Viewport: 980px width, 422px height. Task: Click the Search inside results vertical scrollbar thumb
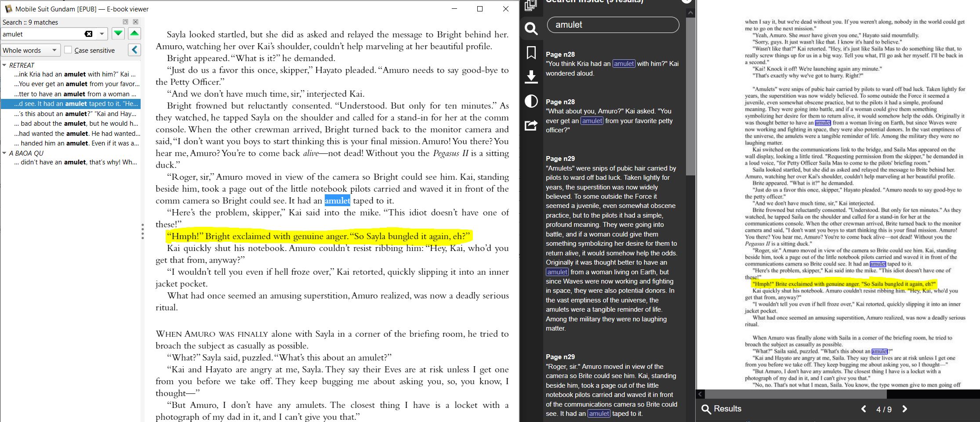(690, 97)
